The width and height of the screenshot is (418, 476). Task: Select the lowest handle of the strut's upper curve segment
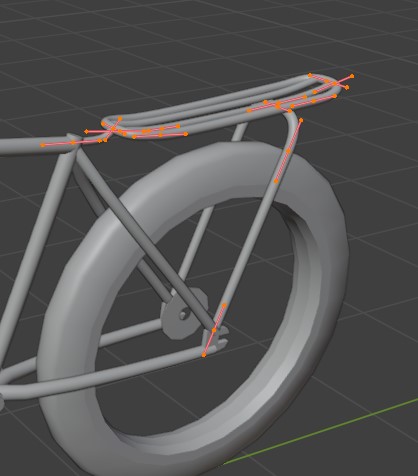click(x=276, y=181)
